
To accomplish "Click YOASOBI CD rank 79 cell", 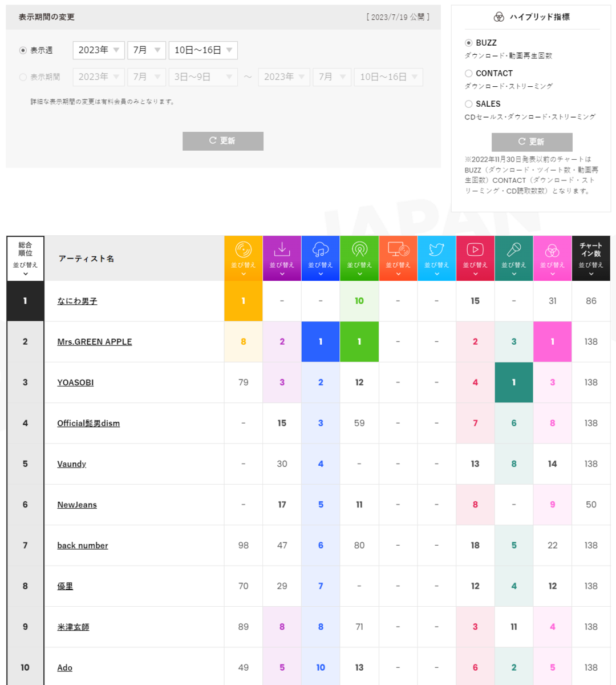I will [244, 382].
